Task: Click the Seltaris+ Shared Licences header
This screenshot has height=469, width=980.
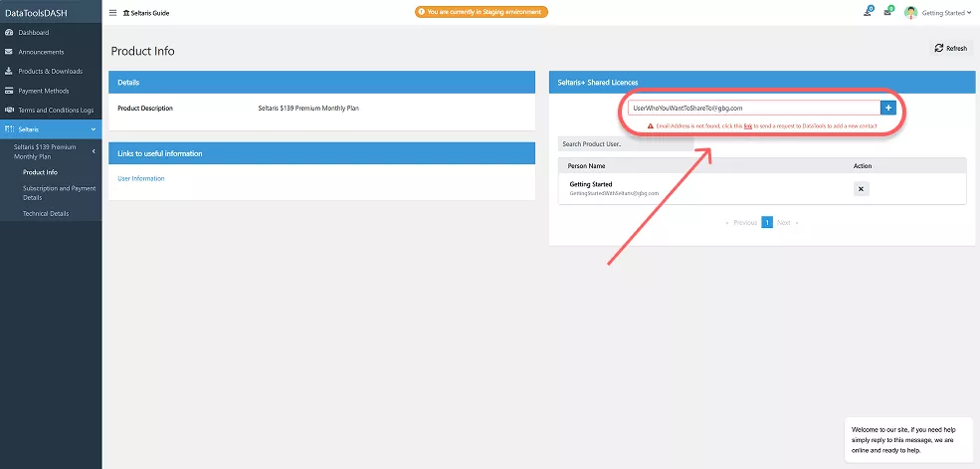Action: tap(762, 83)
